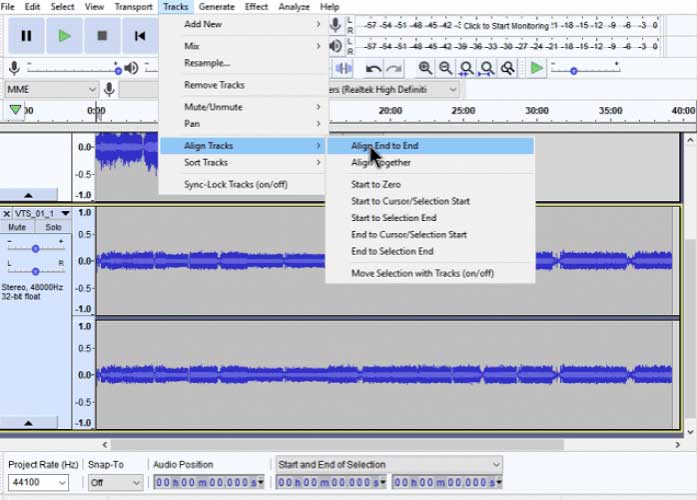
Task: Collapse the upper track with the arrow
Action: (x=27, y=195)
